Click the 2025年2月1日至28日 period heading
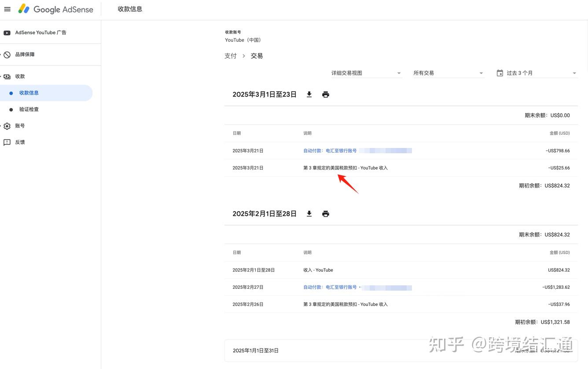 [265, 214]
